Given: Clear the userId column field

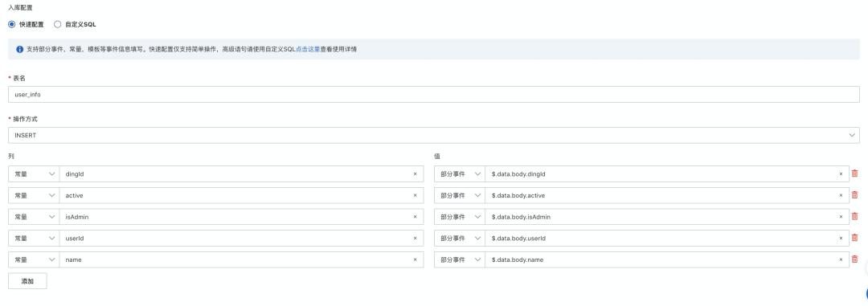Looking at the screenshot, I should (x=416, y=238).
